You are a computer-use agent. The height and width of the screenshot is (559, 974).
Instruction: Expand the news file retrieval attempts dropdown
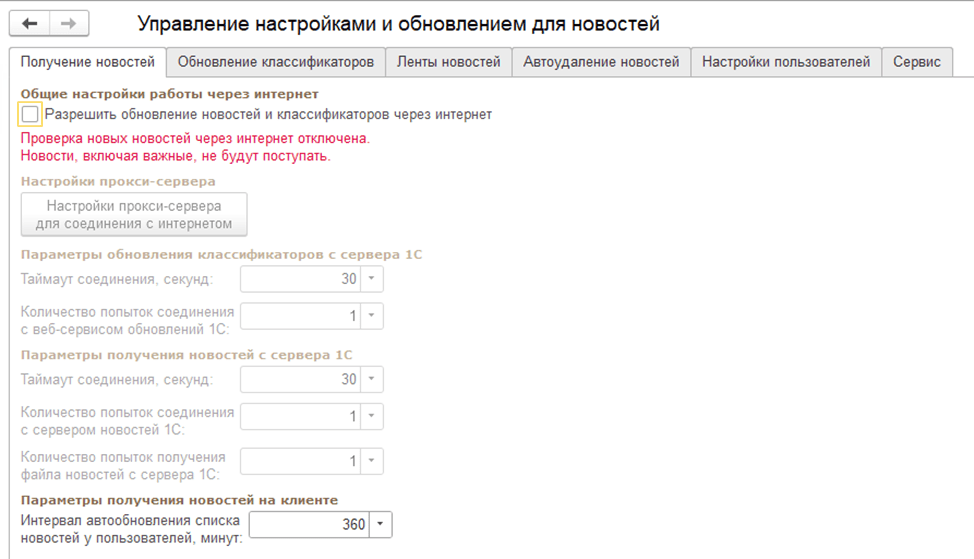pyautogui.click(x=372, y=462)
